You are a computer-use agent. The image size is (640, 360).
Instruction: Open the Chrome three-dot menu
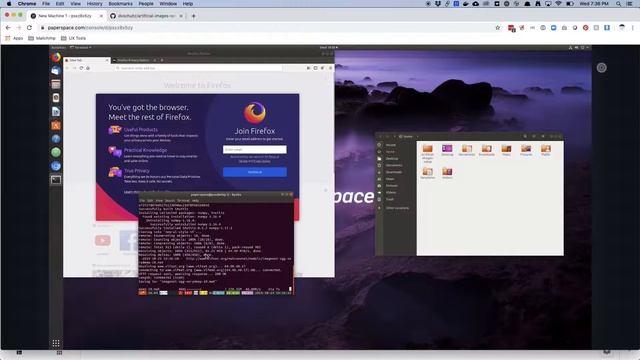click(x=633, y=28)
